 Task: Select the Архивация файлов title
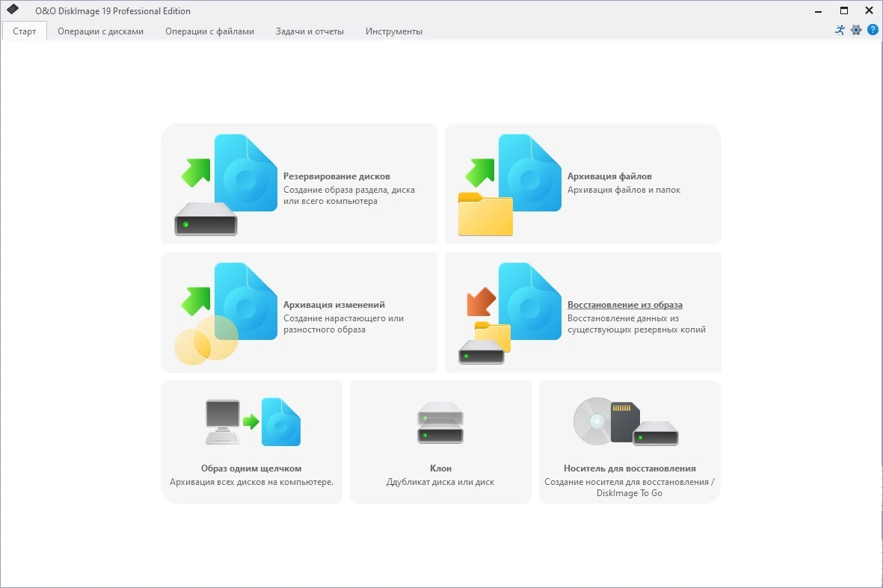(x=609, y=176)
